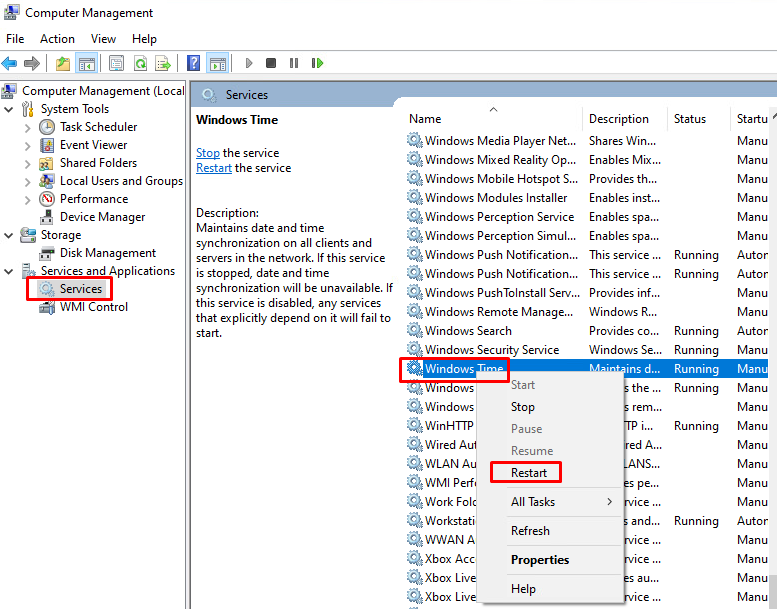Open the Action menu
The width and height of the screenshot is (777, 609).
point(57,39)
